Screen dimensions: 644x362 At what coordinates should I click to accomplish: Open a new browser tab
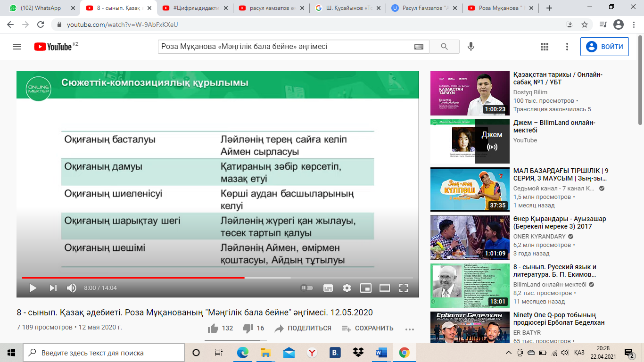click(549, 8)
